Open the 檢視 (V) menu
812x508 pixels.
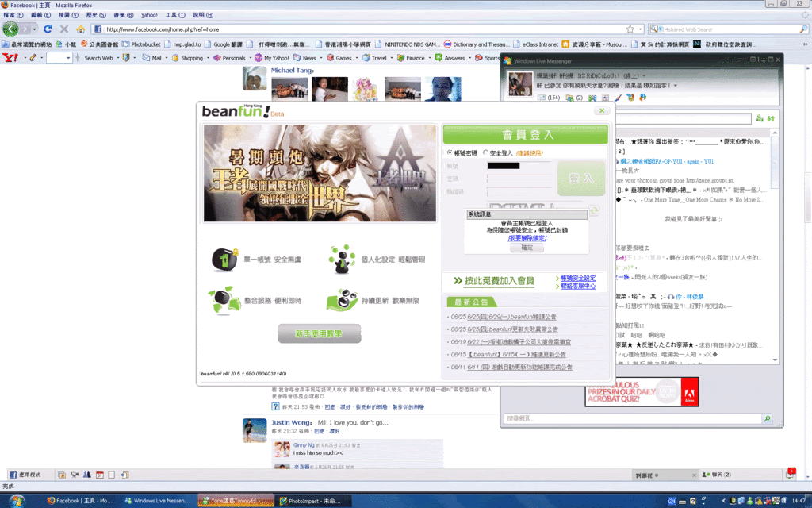point(68,15)
